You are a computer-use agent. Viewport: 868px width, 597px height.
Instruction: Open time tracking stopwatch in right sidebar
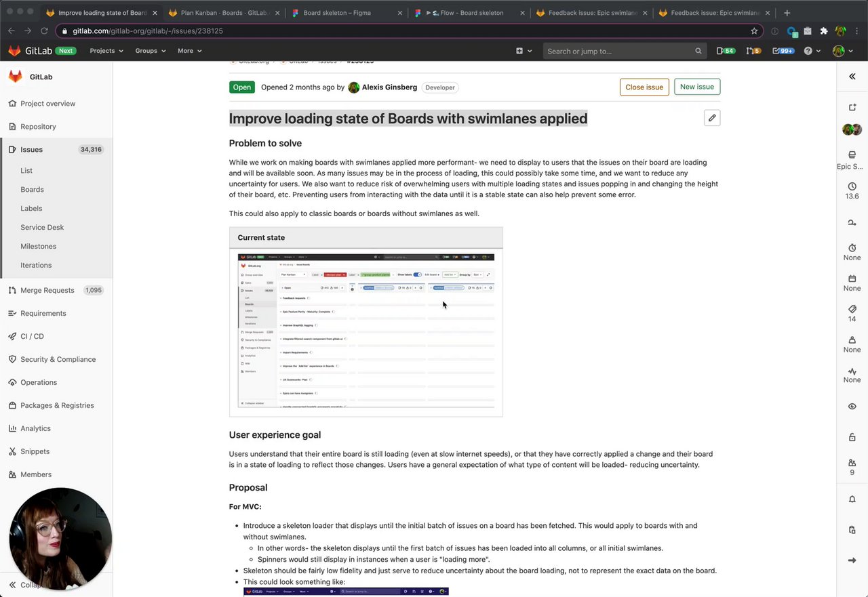click(852, 252)
